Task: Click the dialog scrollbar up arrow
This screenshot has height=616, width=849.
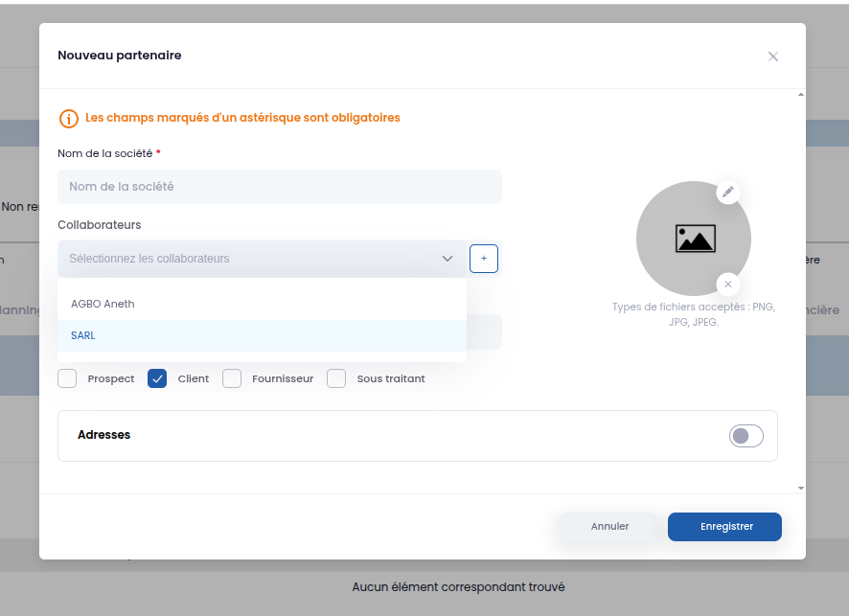Action: point(800,95)
